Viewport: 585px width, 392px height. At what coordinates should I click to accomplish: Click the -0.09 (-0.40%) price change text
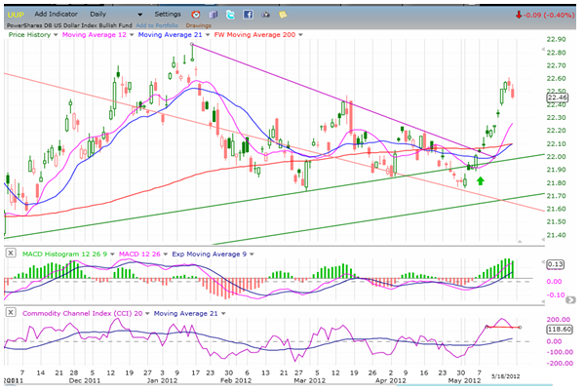[549, 15]
